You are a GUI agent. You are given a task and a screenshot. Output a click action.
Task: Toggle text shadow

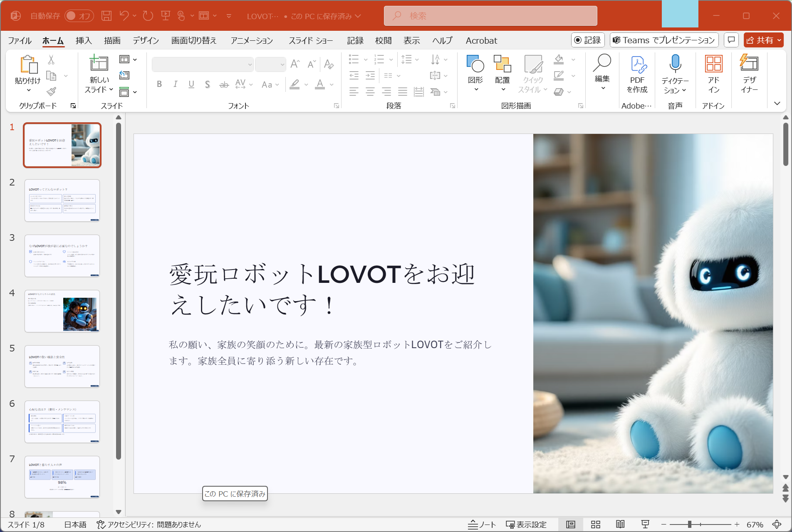208,84
